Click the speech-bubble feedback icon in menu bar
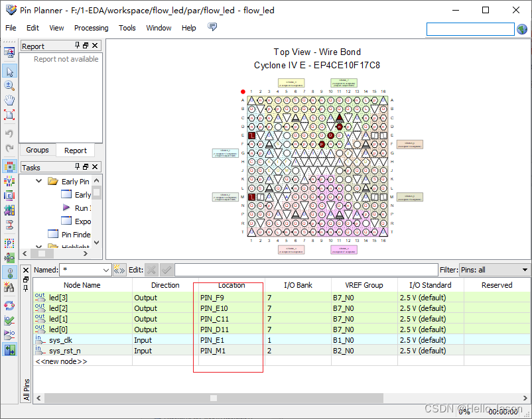This screenshot has width=532, height=419. (x=212, y=27)
